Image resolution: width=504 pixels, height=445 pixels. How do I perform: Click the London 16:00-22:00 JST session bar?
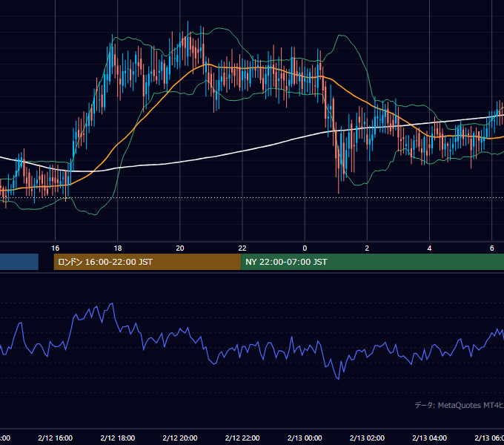147,262
